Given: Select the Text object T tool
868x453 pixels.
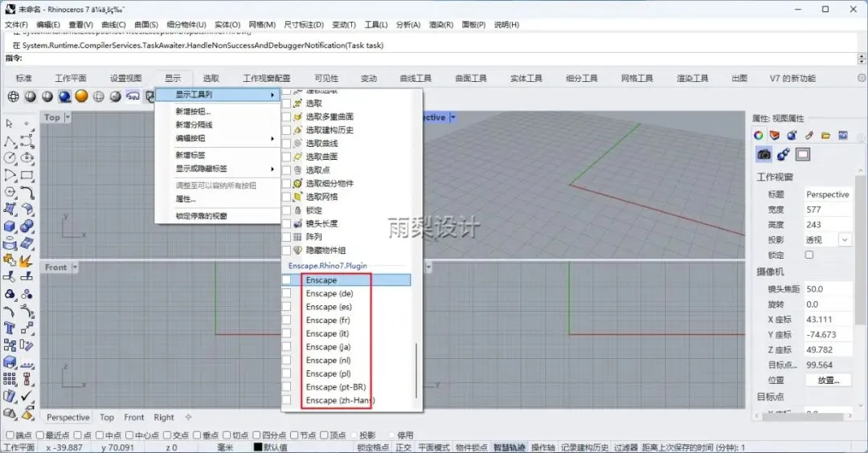Looking at the screenshot, I should click(x=10, y=329).
